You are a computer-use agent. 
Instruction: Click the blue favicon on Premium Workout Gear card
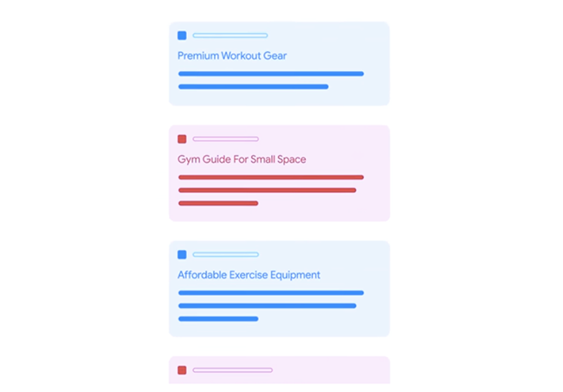182,35
